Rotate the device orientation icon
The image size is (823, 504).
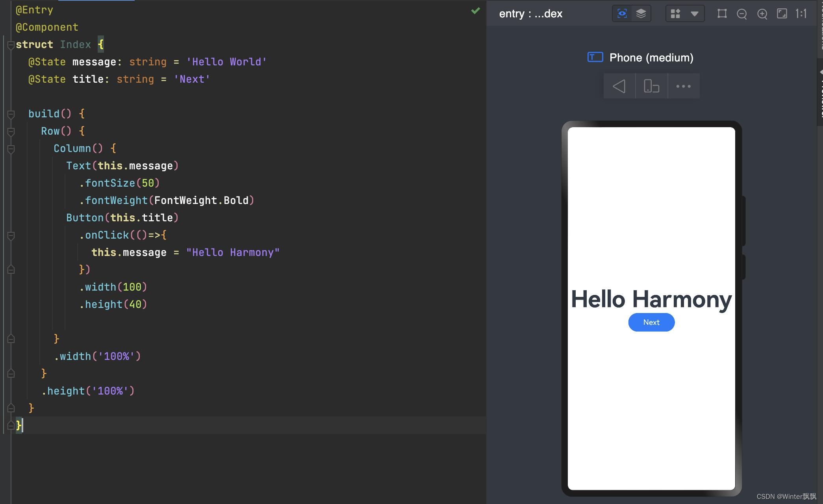coord(651,86)
